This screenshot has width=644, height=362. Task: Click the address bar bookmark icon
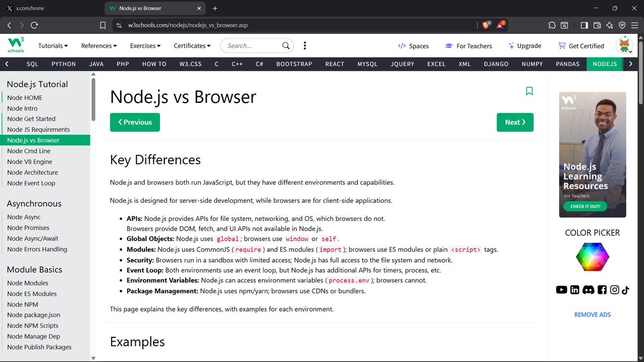click(103, 25)
